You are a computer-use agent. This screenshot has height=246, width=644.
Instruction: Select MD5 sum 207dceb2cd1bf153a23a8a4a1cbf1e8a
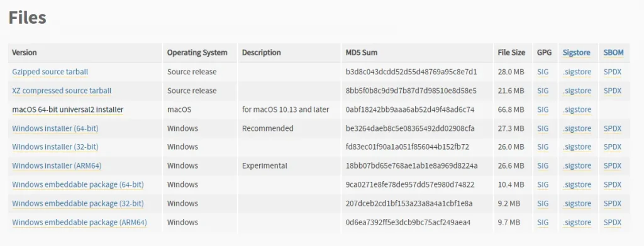pos(409,203)
